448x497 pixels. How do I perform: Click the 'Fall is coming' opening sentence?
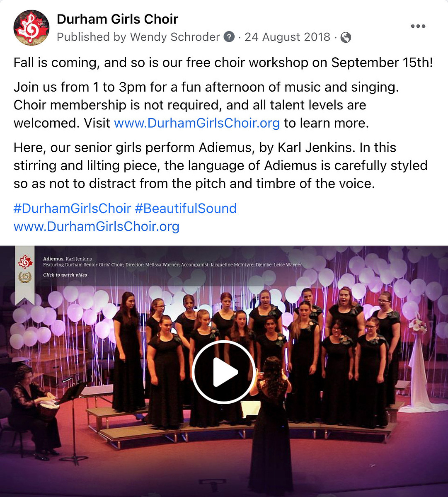pos(223,63)
